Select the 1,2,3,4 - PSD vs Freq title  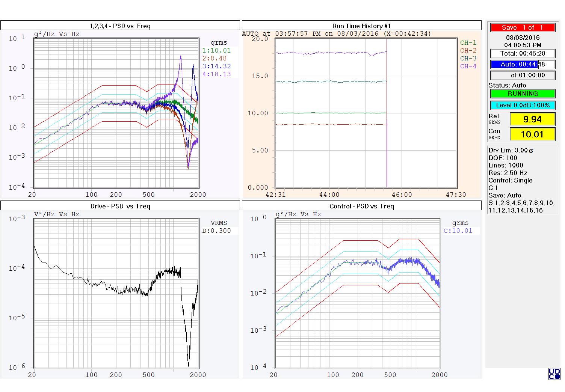[120, 26]
